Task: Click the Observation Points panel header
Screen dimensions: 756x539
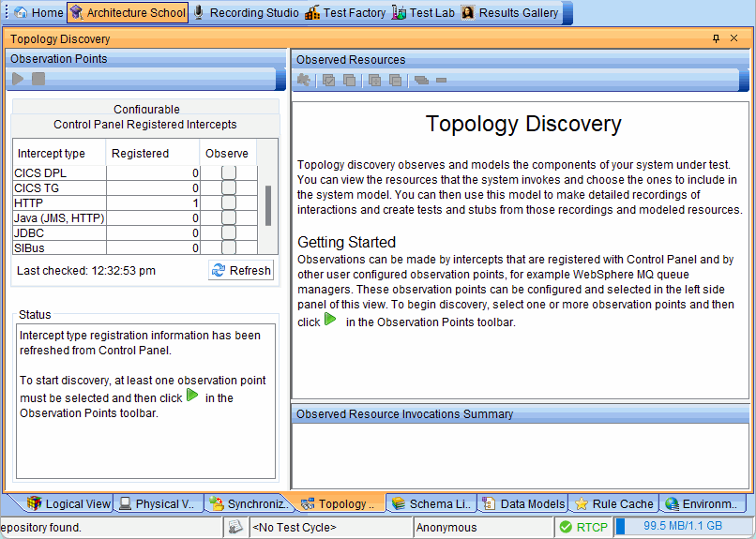Action: 146,58
